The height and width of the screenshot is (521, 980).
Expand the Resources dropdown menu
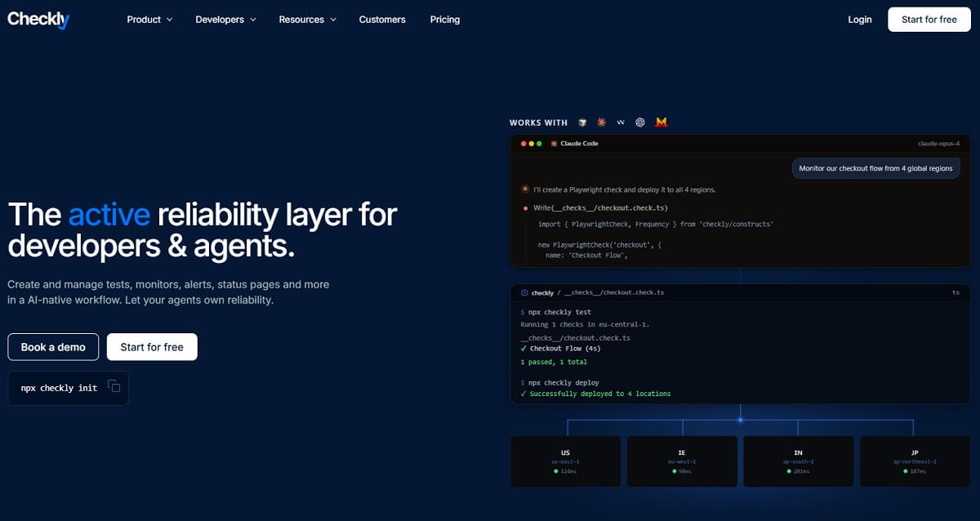pyautogui.click(x=308, y=20)
